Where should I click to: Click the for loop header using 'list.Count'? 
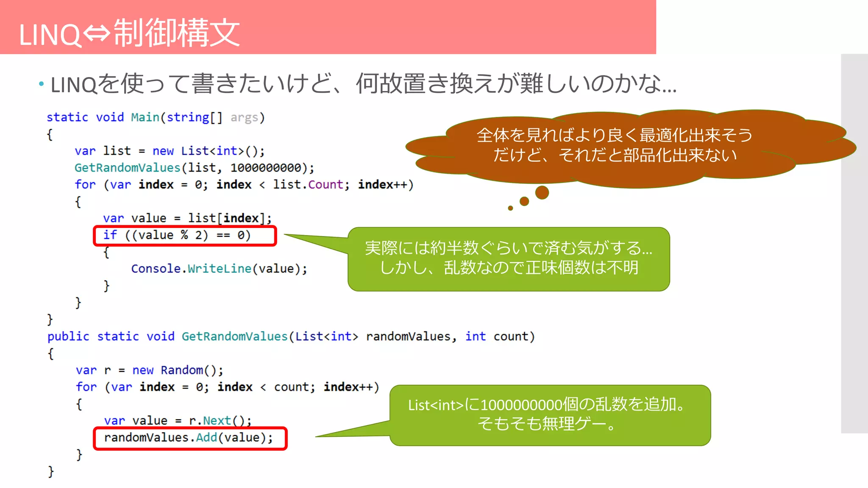coord(244,185)
